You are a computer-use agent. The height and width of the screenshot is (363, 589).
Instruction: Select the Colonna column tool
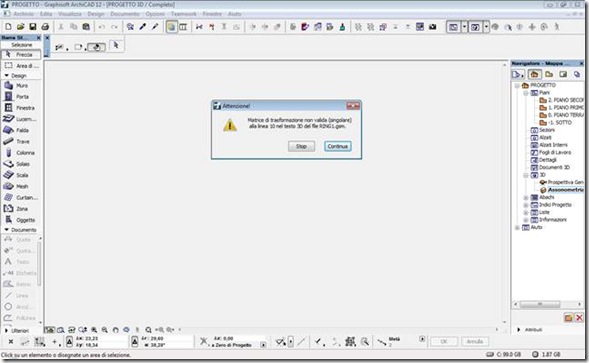click(x=21, y=153)
